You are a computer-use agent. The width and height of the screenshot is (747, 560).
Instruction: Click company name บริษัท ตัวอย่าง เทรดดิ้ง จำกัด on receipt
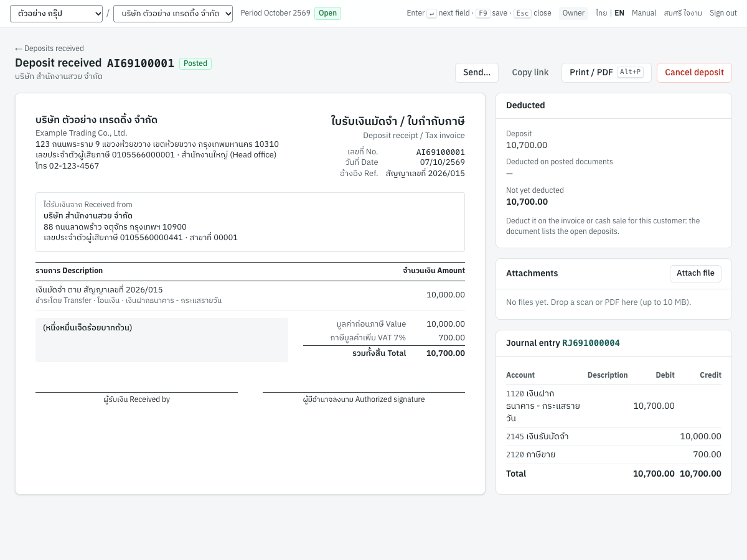pos(96,120)
